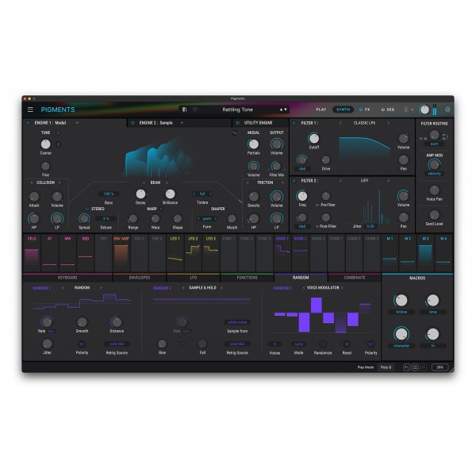Viewport: 476px width, 476px height.
Task: Switch to the FUNCTIONS tab
Action: pyautogui.click(x=247, y=278)
